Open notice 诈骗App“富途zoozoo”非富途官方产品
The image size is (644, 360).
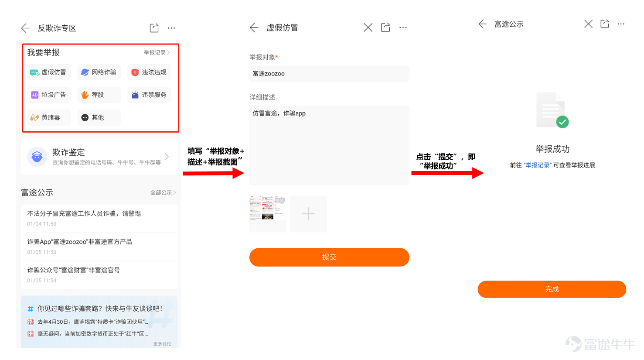pyautogui.click(x=99, y=247)
